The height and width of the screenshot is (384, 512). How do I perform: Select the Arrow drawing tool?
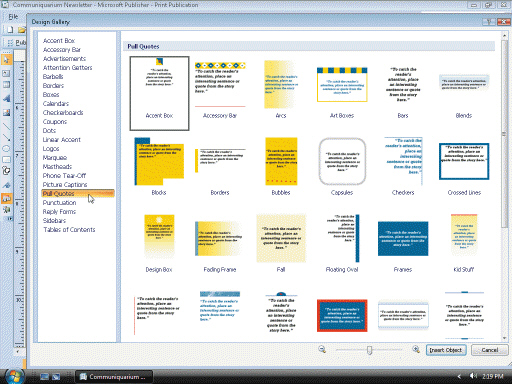point(6,137)
